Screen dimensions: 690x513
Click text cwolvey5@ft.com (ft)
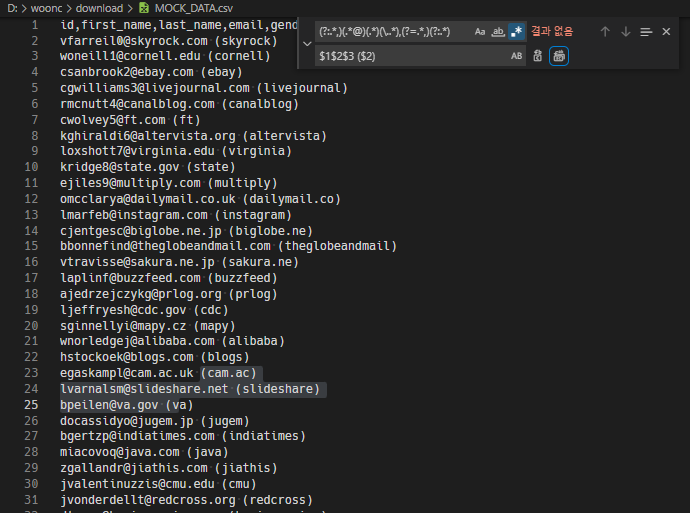pos(130,120)
